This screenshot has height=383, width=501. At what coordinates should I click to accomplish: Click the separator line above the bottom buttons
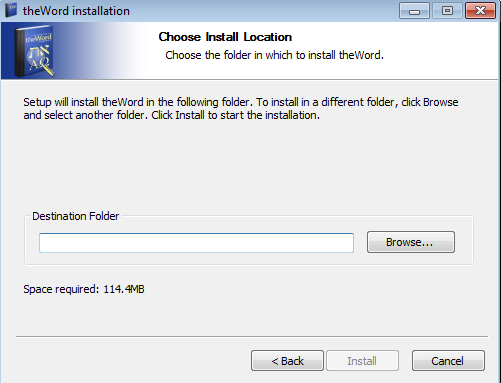(252, 337)
